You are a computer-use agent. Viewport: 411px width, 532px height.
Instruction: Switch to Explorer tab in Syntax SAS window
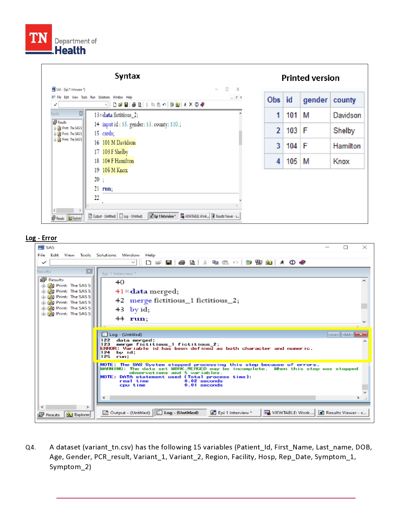[x=74, y=218]
